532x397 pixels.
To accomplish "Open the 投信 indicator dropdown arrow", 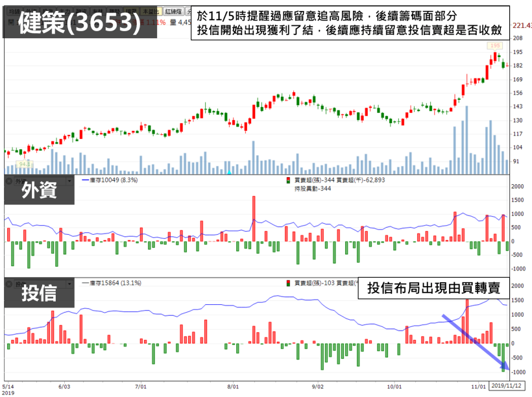I will [x=69, y=284].
